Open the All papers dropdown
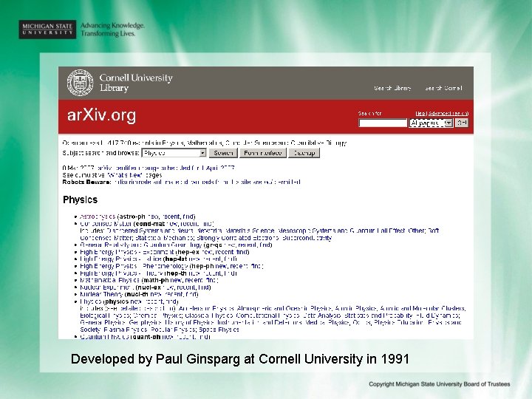This screenshot has width=532, height=399. (x=431, y=123)
